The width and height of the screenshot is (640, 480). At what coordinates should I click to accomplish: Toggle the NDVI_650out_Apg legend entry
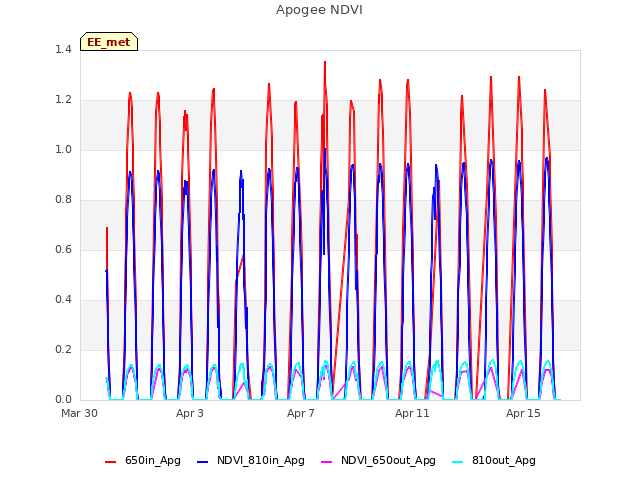point(378,461)
